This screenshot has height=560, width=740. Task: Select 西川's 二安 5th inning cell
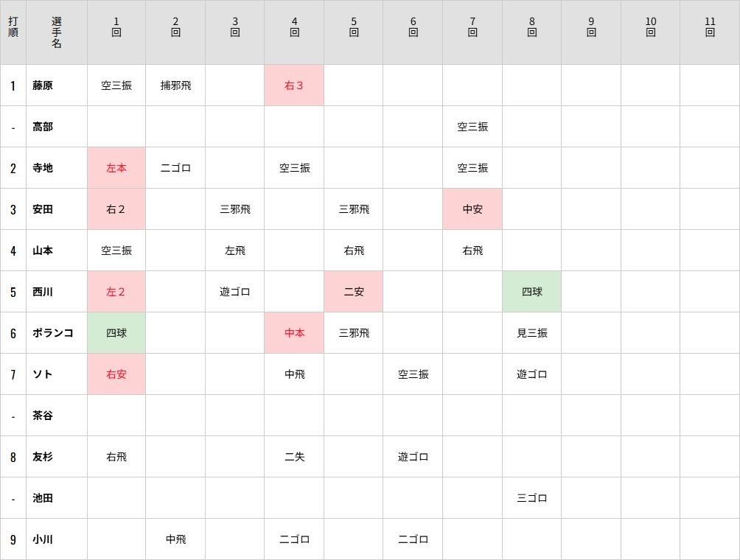tap(354, 292)
